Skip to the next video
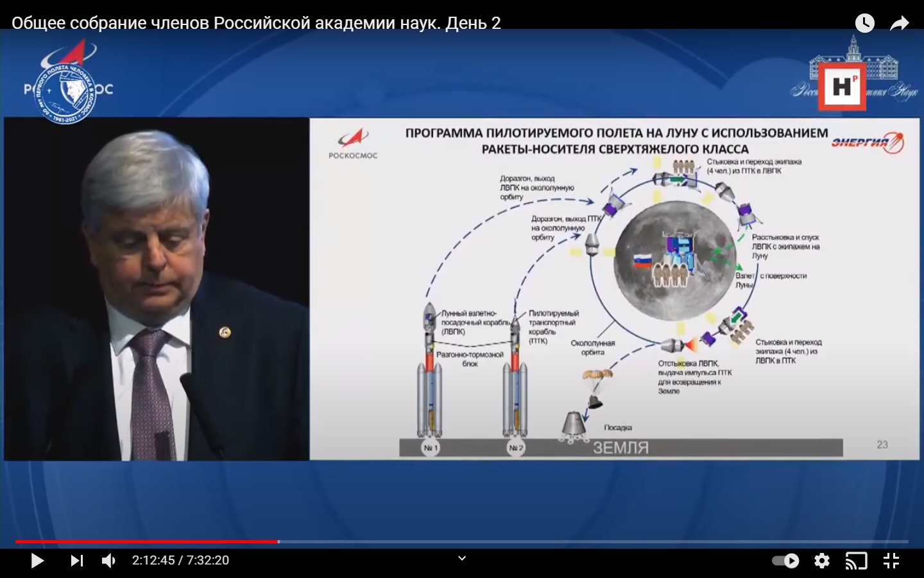The image size is (924, 578). click(77, 561)
